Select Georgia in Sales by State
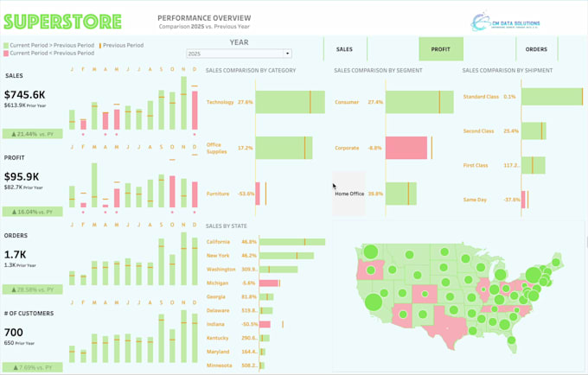 coord(215,296)
